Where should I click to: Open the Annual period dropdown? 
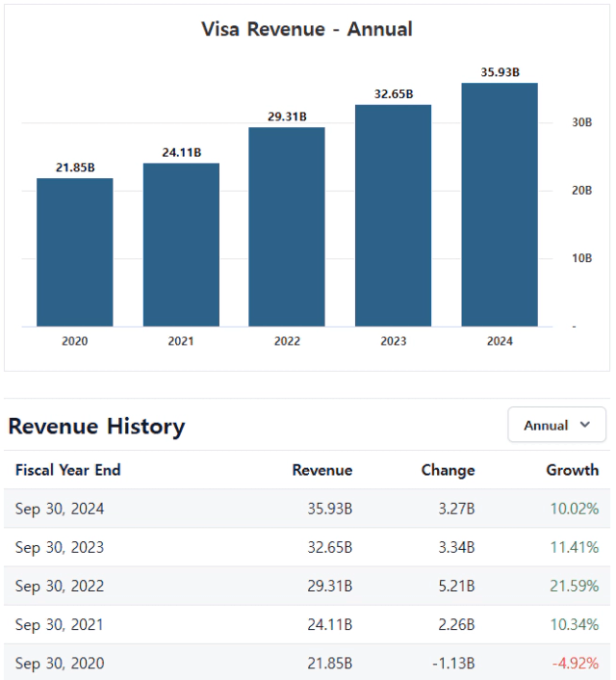556,425
